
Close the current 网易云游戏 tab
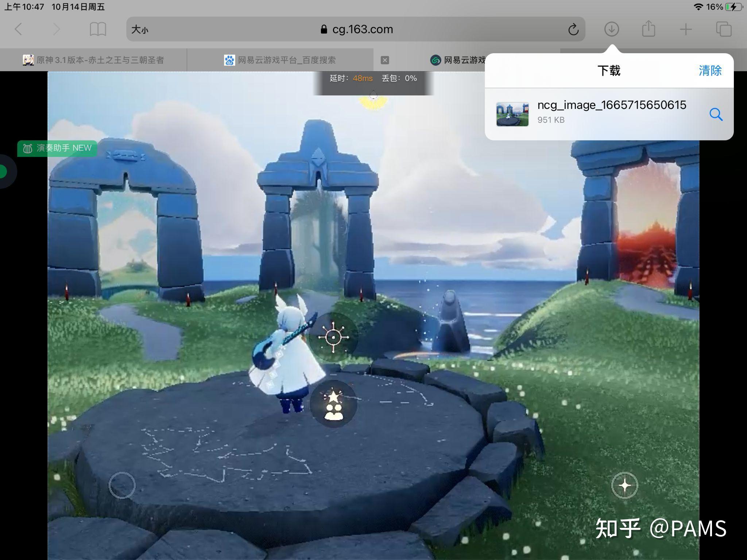coord(385,60)
